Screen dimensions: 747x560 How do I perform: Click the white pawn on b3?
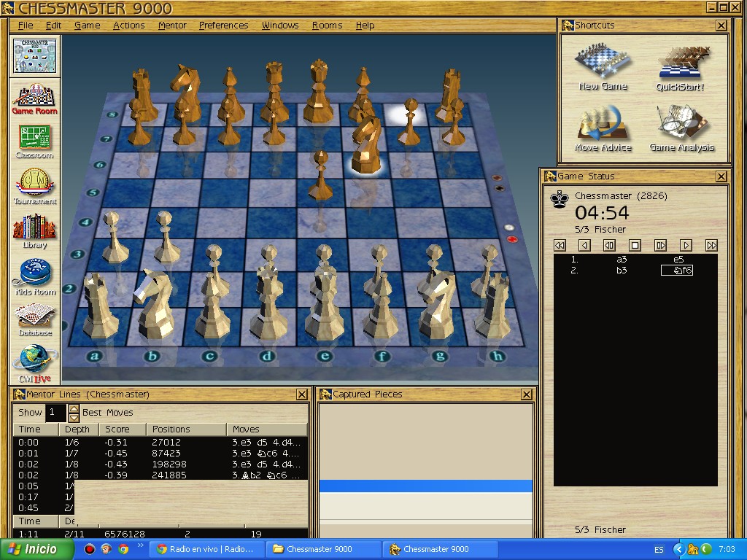click(x=166, y=237)
